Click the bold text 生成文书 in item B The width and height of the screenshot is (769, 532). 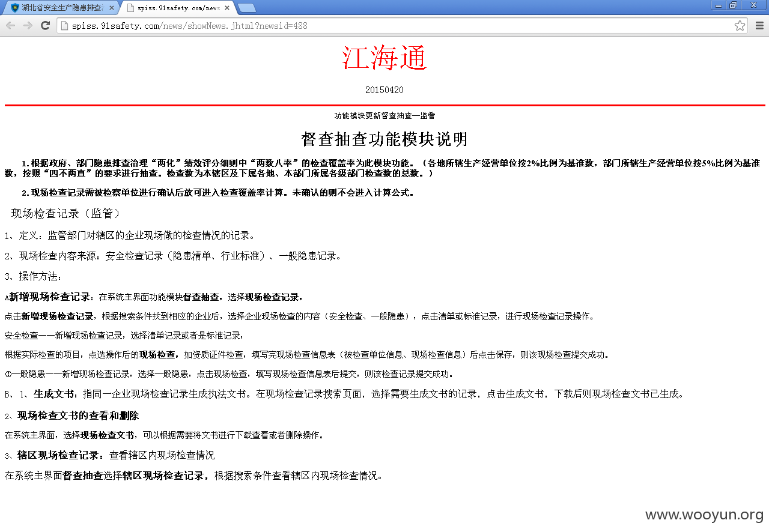click(54, 394)
